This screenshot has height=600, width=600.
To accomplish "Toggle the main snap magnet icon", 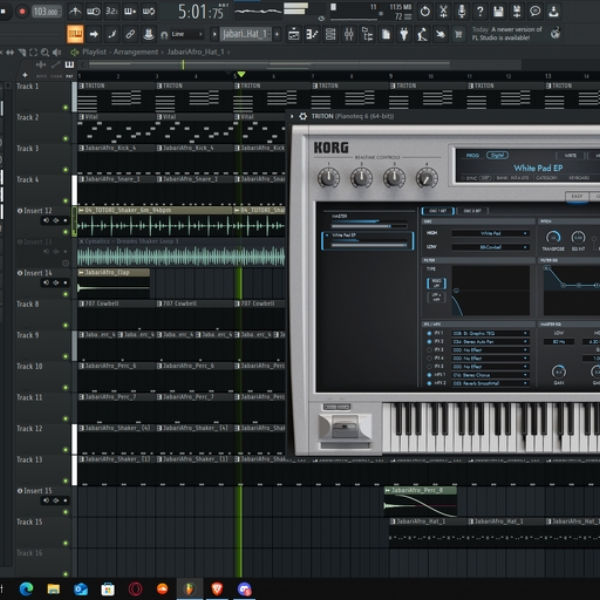I will tap(164, 35).
